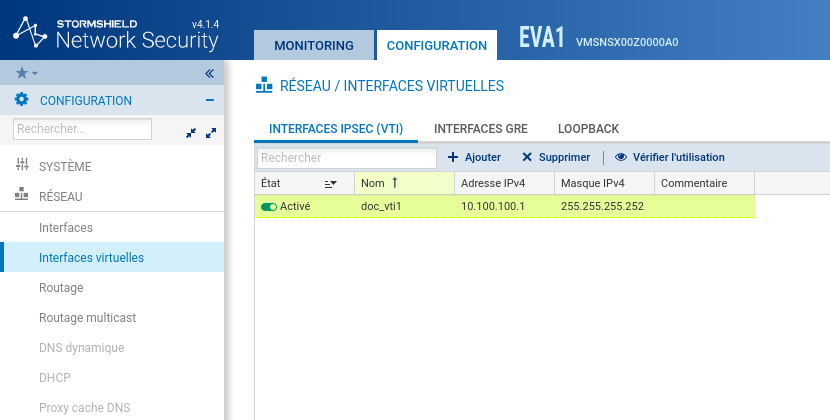Sort by the Nom column header
Screen dimensions: 830x420
click(379, 183)
